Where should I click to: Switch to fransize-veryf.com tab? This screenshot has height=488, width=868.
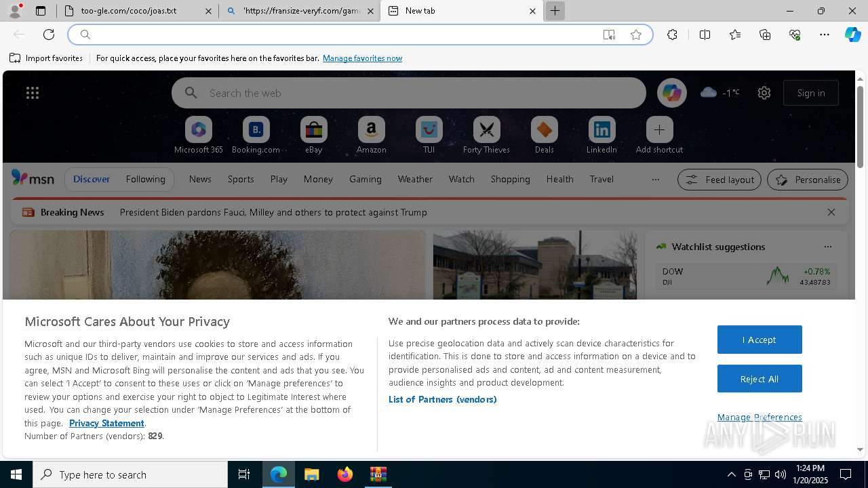coord(300,11)
